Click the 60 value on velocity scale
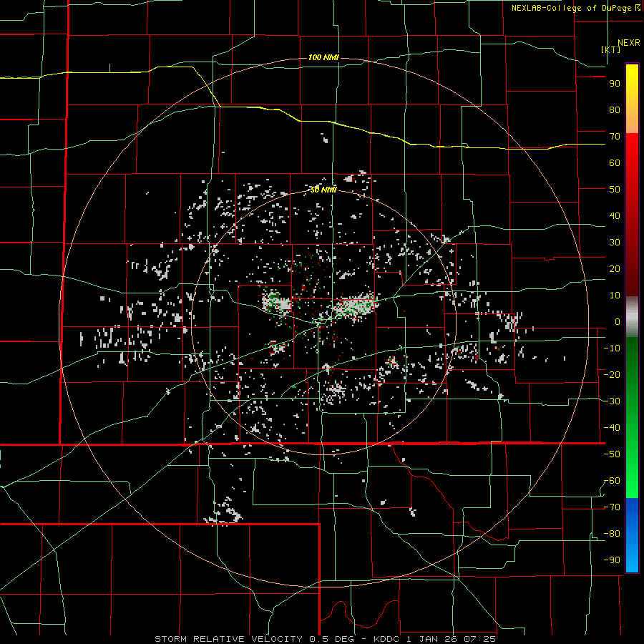The image size is (644, 644). (615, 163)
